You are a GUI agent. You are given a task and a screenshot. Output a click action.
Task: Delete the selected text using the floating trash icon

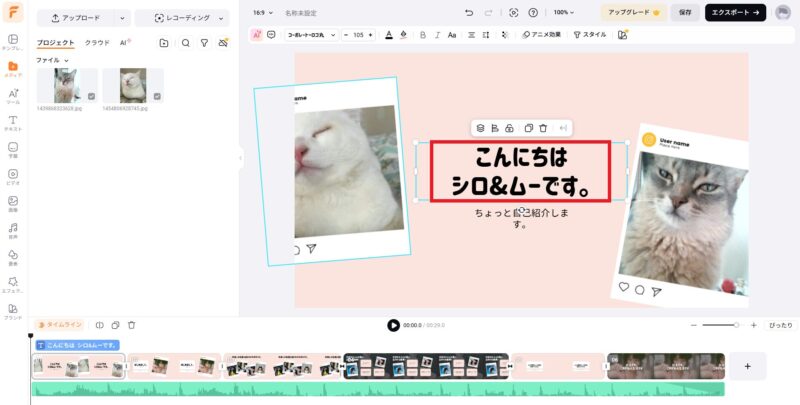click(x=543, y=128)
